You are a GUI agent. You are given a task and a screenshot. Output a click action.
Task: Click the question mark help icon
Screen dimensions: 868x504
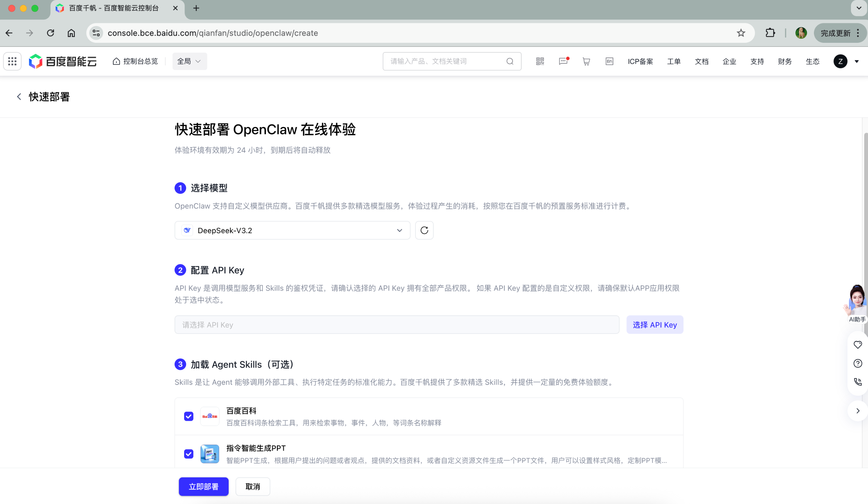(x=858, y=363)
